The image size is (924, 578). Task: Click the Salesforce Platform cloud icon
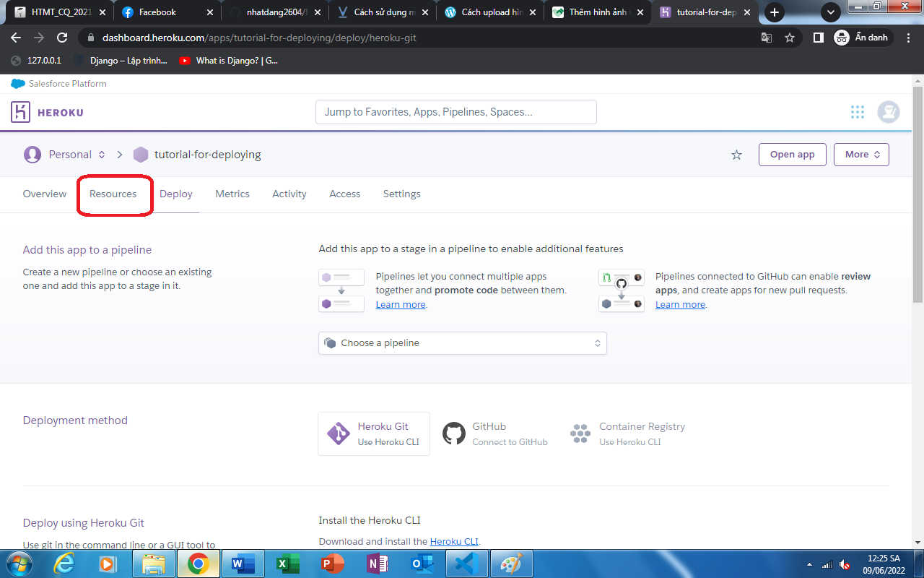point(18,84)
